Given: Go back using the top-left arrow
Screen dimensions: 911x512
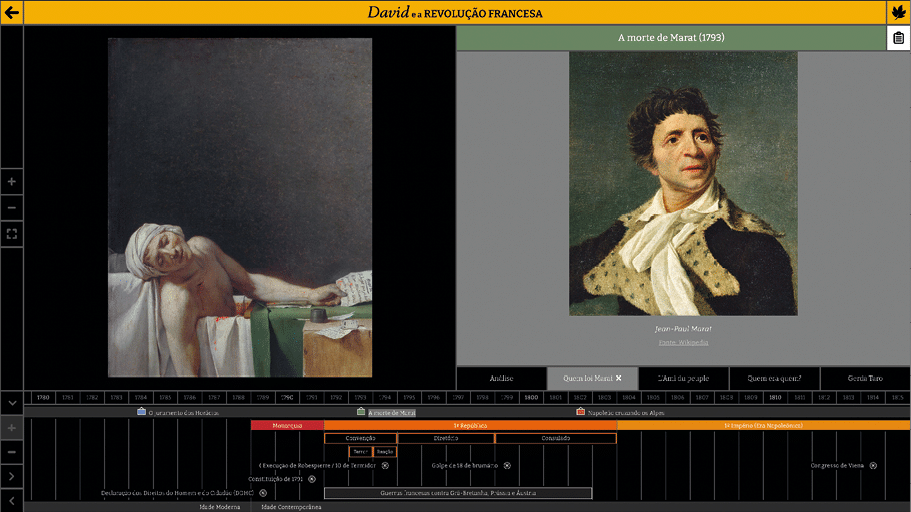Looking at the screenshot, I should click(12, 12).
